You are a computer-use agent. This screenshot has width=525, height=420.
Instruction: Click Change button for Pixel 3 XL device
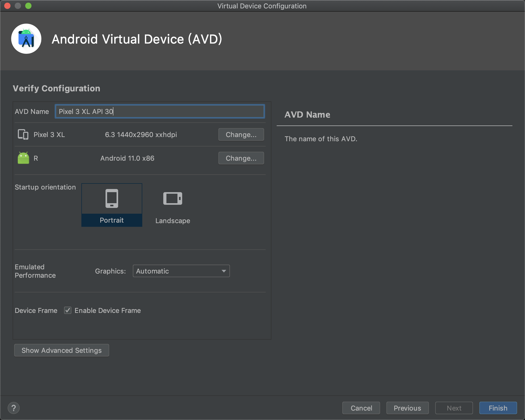pyautogui.click(x=240, y=134)
